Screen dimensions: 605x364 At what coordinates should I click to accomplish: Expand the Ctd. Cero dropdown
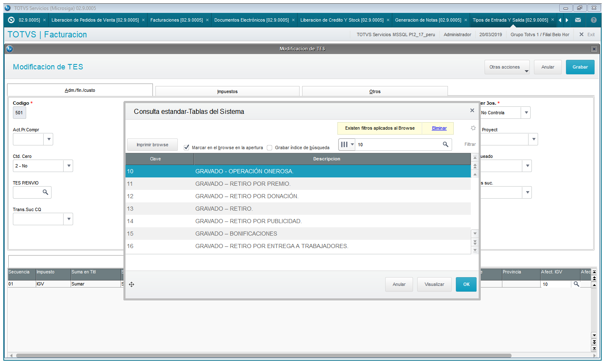69,166
